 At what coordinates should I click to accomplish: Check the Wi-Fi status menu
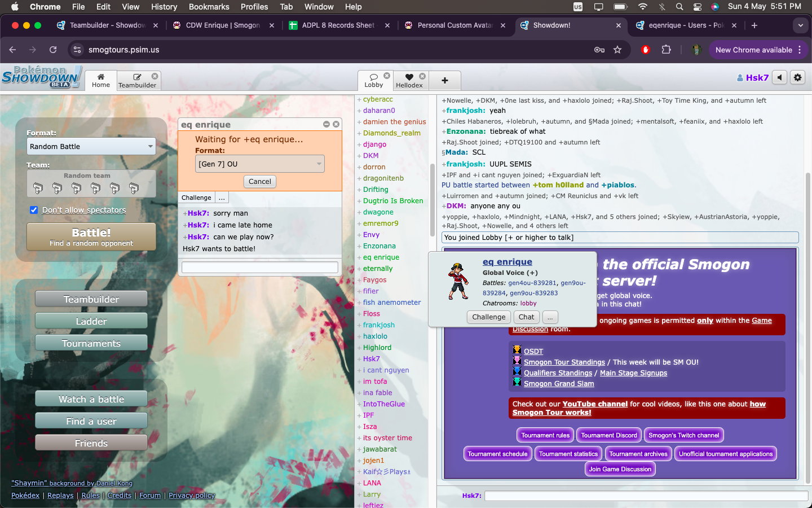(x=642, y=7)
